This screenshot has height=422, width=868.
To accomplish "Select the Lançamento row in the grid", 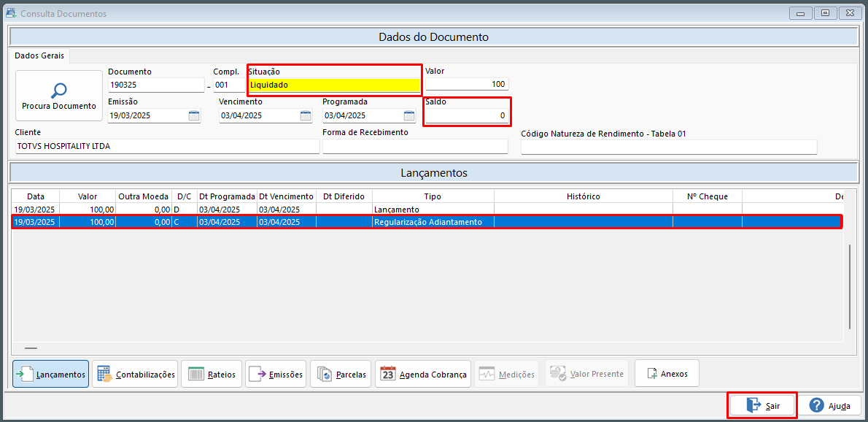I will pyautogui.click(x=427, y=210).
